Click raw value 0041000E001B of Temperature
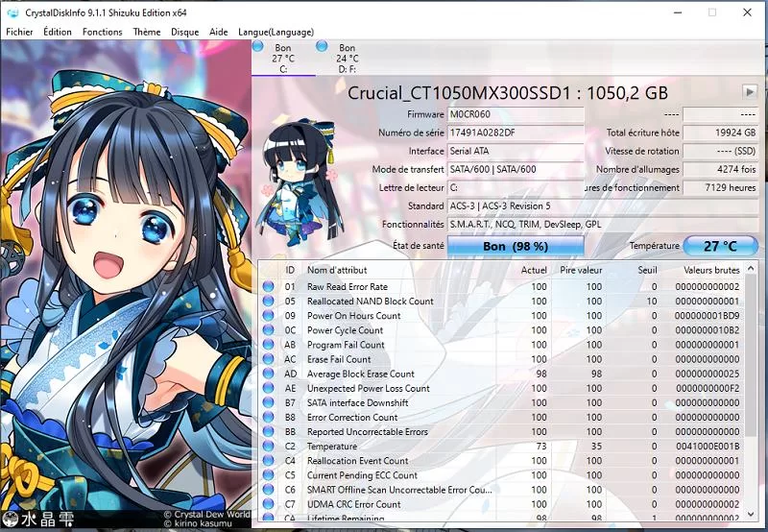 click(x=708, y=447)
